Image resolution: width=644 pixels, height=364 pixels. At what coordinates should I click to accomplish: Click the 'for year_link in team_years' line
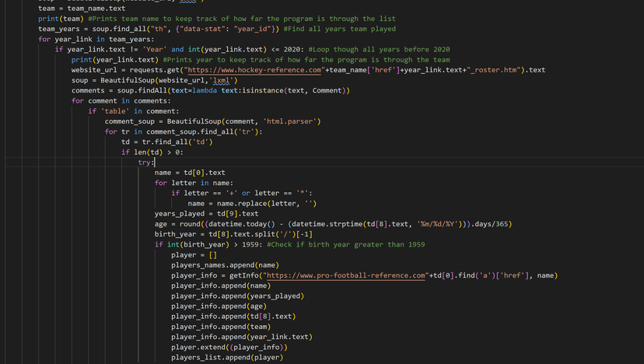[96, 39]
